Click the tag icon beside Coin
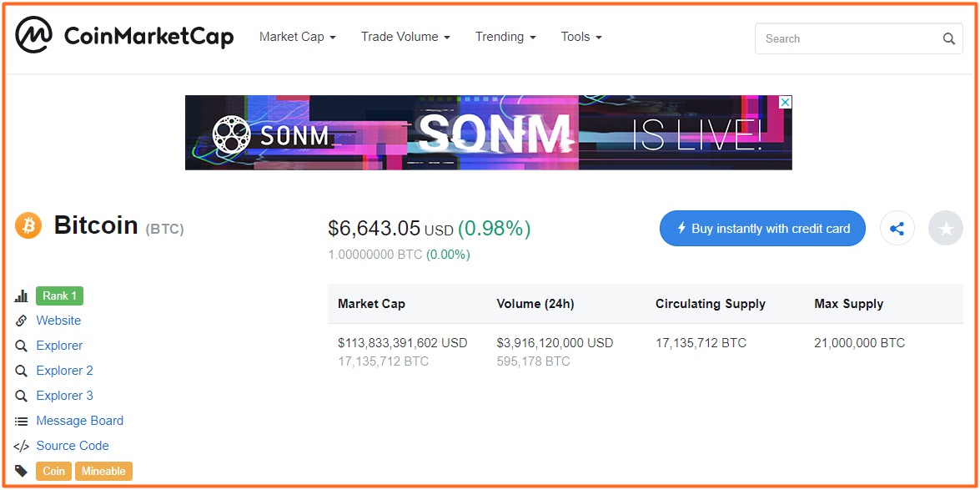 21,472
